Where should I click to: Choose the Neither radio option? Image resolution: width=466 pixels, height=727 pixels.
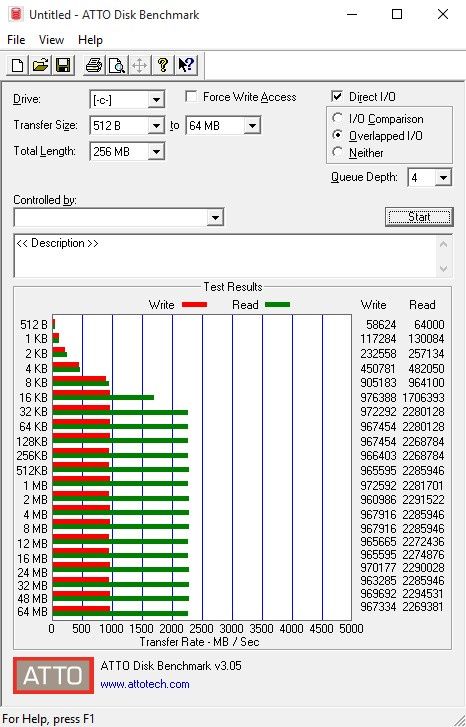click(x=338, y=152)
